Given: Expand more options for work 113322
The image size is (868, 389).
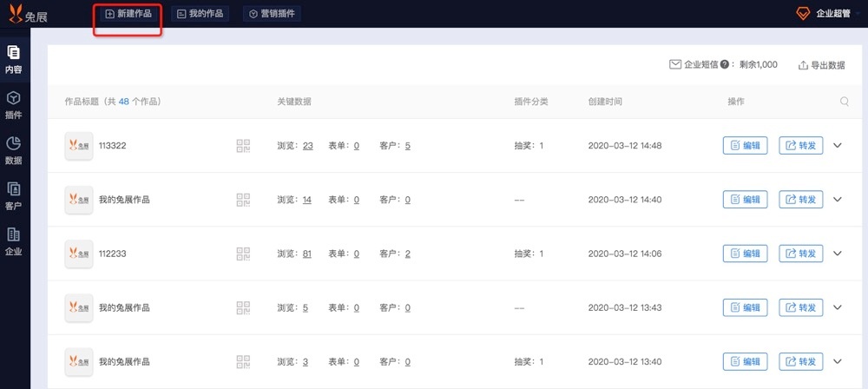Looking at the screenshot, I should coord(838,146).
